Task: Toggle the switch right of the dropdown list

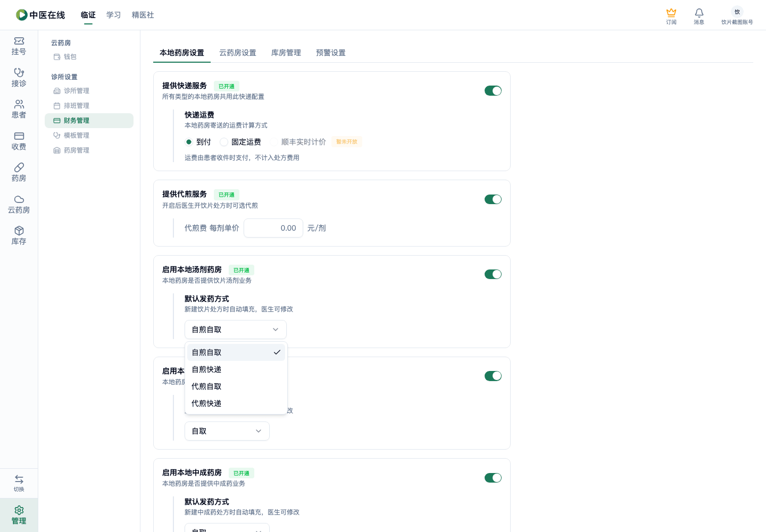Action: coord(493,376)
